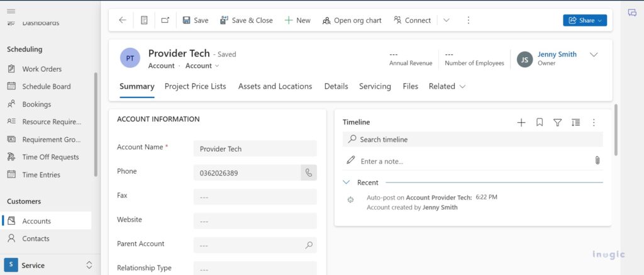Click the timeline bookmark icon
The height and width of the screenshot is (275, 644).
(539, 123)
